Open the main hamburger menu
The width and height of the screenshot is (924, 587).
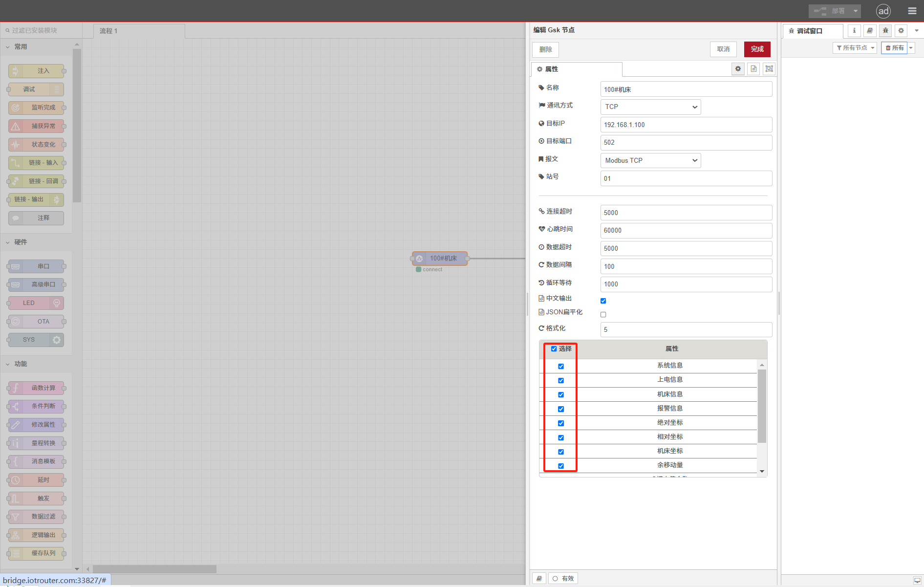click(912, 10)
